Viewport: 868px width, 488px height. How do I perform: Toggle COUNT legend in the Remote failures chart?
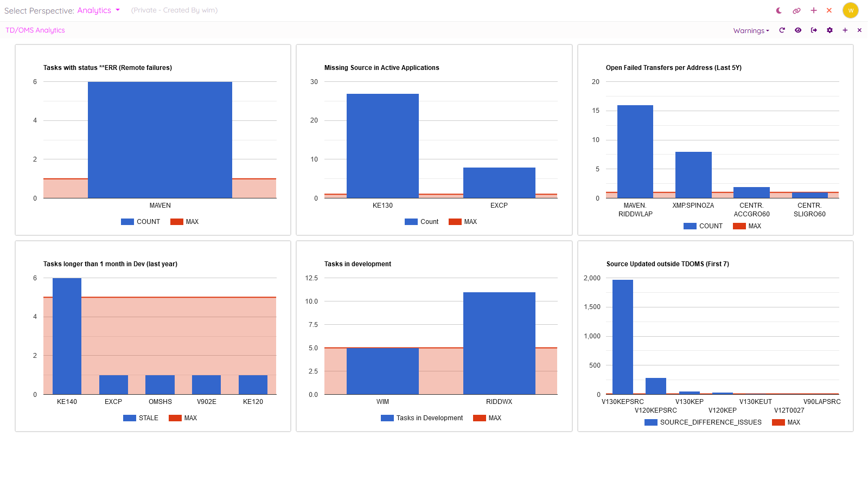[141, 222]
